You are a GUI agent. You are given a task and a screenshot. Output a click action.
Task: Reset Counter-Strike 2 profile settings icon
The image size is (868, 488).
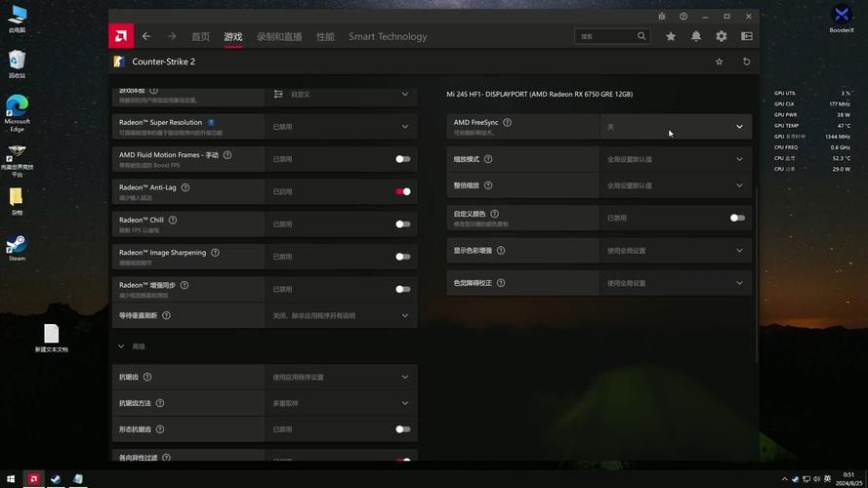[746, 61]
